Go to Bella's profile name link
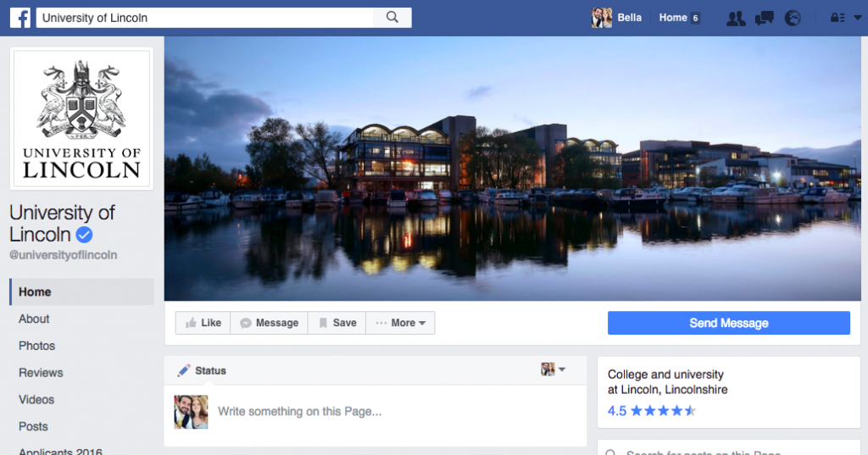Image resolution: width=868 pixels, height=455 pixels. point(630,18)
